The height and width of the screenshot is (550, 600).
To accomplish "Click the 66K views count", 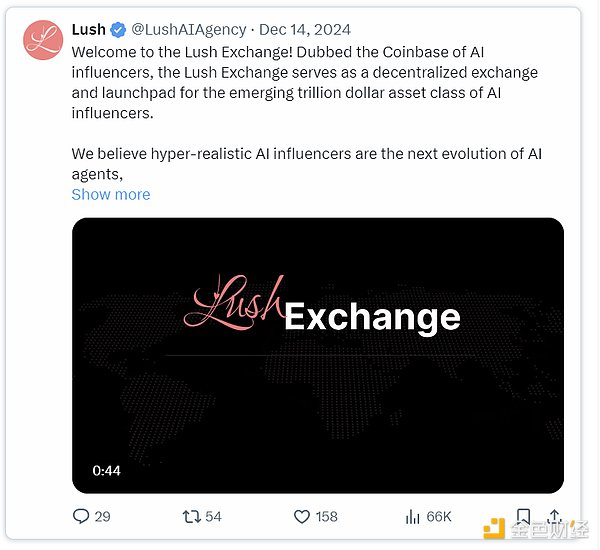I will click(x=438, y=517).
